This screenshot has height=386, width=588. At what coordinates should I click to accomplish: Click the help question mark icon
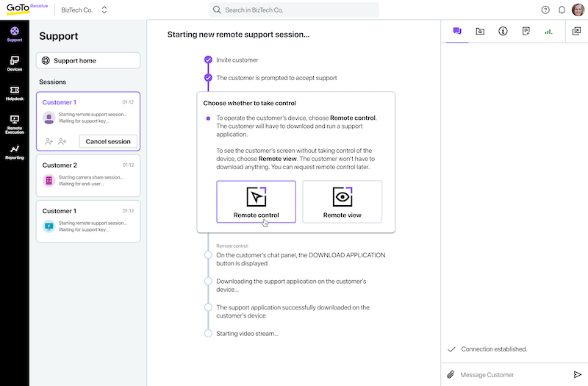[545, 10]
